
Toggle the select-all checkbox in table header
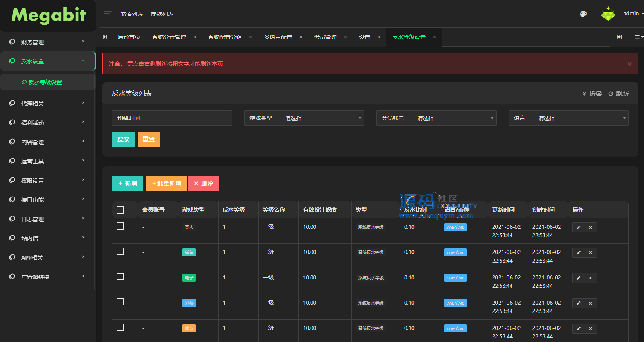[120, 210]
